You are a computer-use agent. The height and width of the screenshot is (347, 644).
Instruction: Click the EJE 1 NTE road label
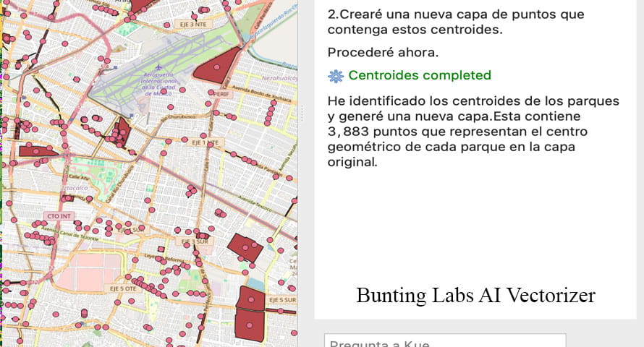click(x=206, y=142)
